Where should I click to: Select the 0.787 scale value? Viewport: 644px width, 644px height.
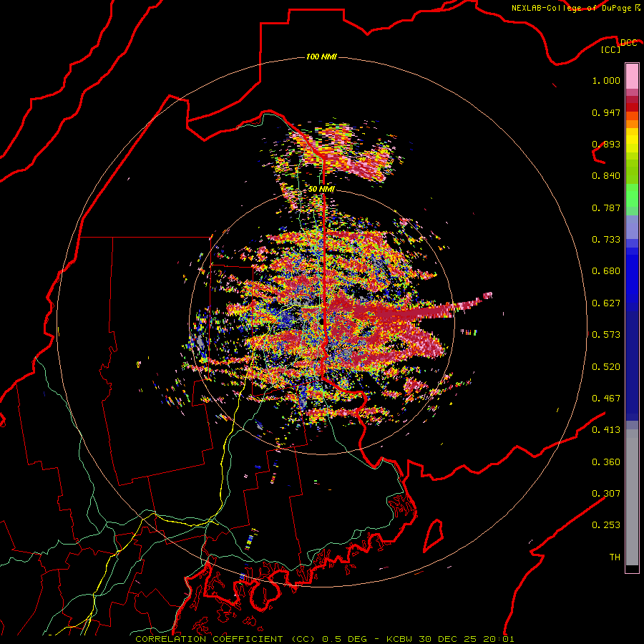pos(606,208)
